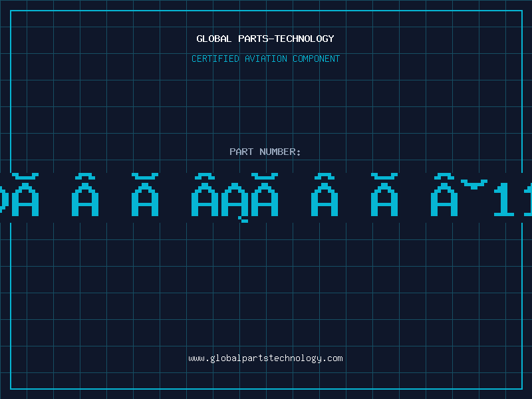Click the 'CERTIFIED AVIATION COMPONENT' subtitle

[x=265, y=59]
